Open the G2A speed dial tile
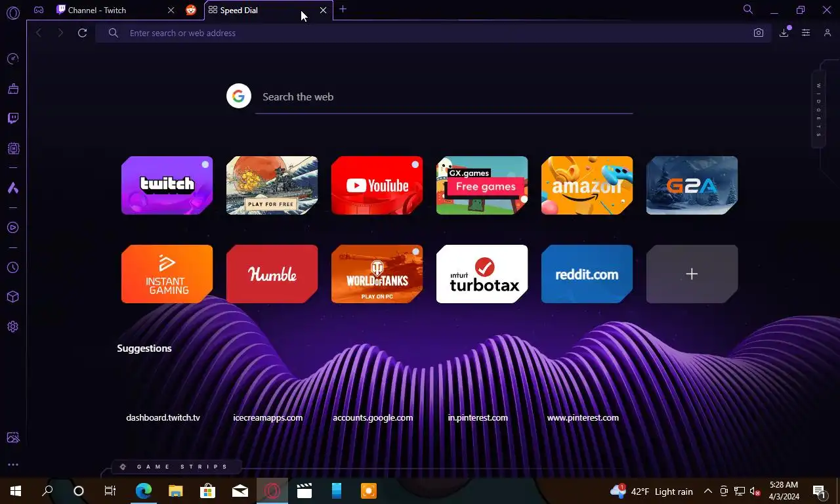Image resolution: width=840 pixels, height=504 pixels. pos(692,185)
